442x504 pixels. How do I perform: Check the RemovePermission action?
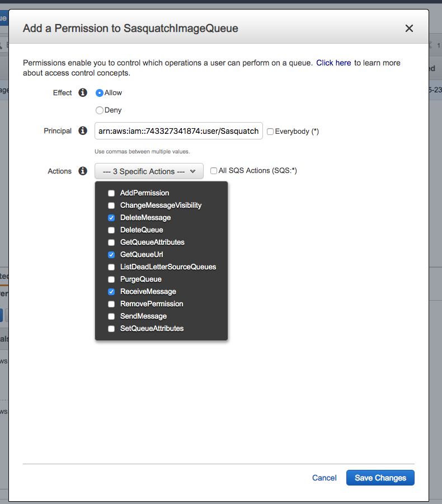[111, 304]
